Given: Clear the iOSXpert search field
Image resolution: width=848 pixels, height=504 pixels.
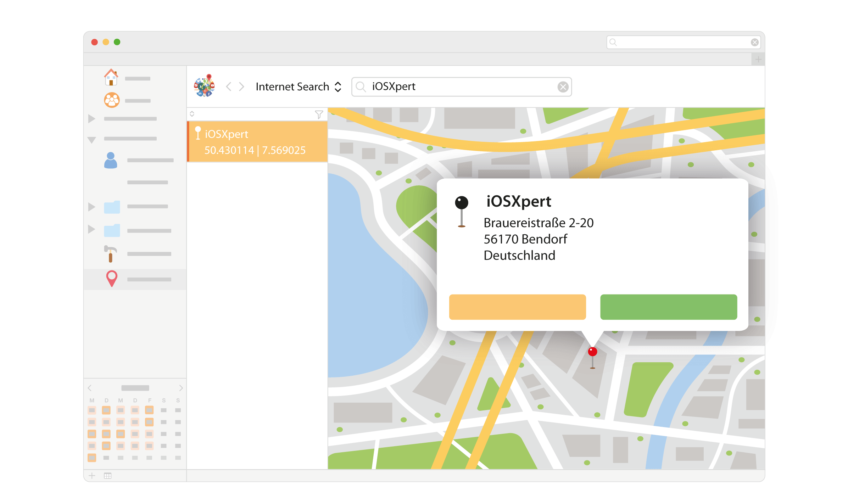Looking at the screenshot, I should click(x=563, y=87).
